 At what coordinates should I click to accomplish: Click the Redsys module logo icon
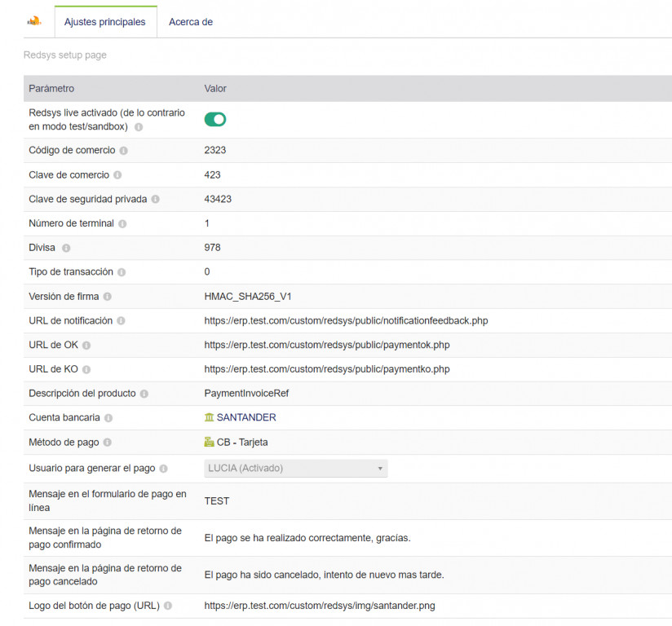point(33,21)
